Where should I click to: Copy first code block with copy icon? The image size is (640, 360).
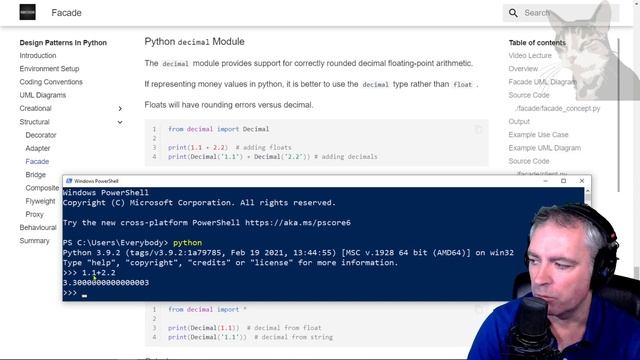(478, 130)
